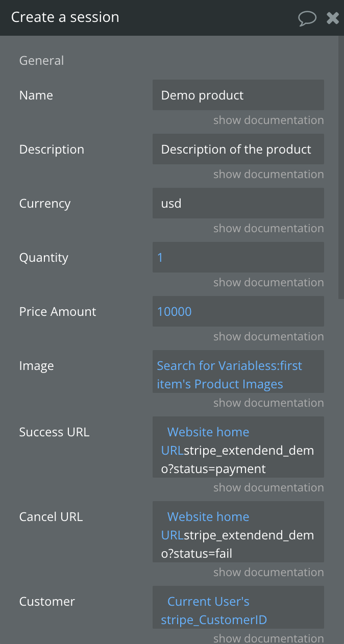Show documentation for Description

[268, 175]
